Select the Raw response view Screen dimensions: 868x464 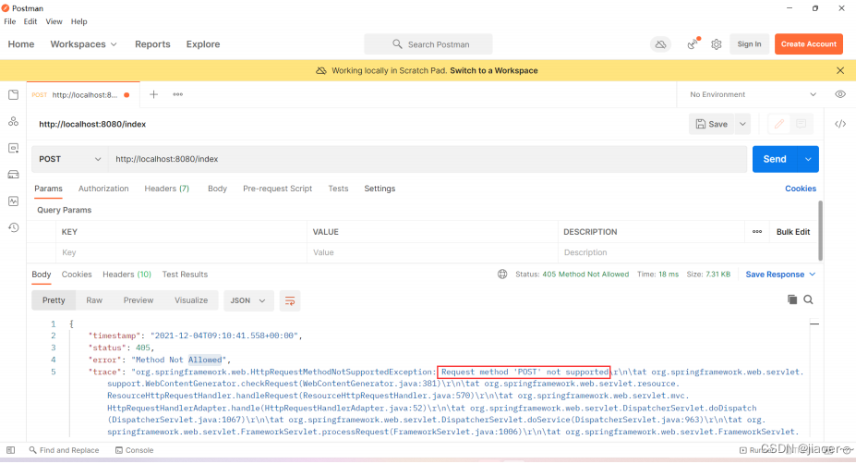(x=94, y=301)
